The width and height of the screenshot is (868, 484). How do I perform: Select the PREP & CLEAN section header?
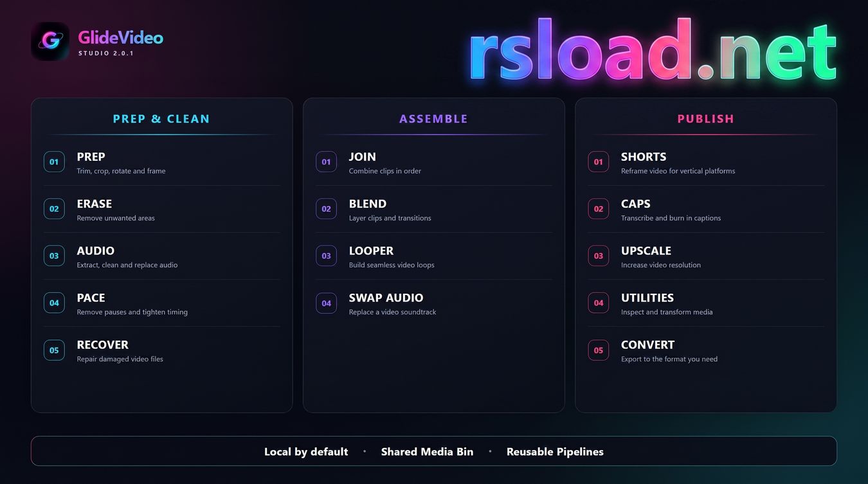coord(161,119)
